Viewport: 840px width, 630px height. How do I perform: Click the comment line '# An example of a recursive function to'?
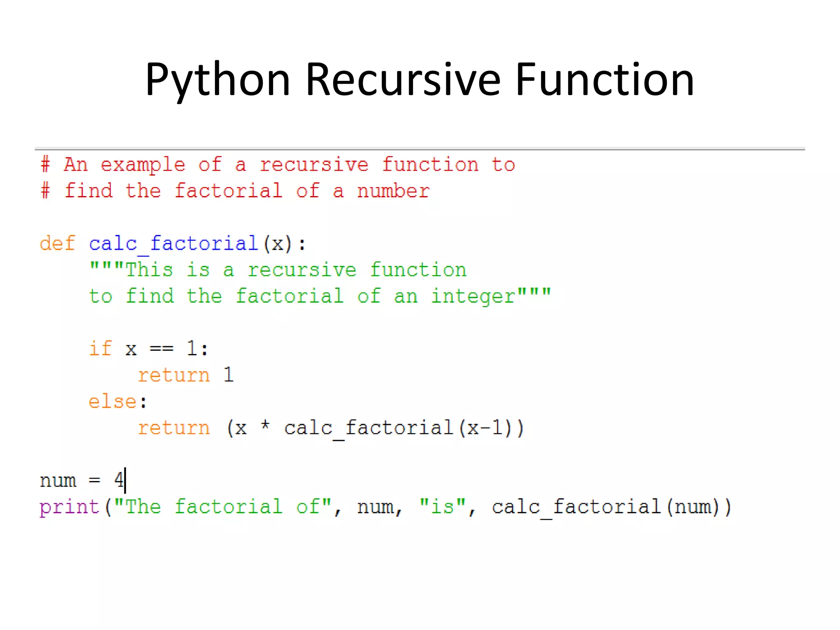point(278,165)
